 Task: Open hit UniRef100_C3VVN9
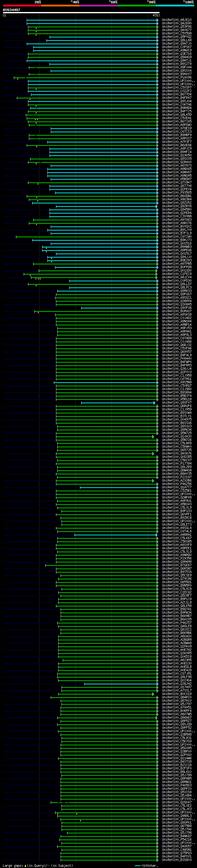tap(177, 216)
